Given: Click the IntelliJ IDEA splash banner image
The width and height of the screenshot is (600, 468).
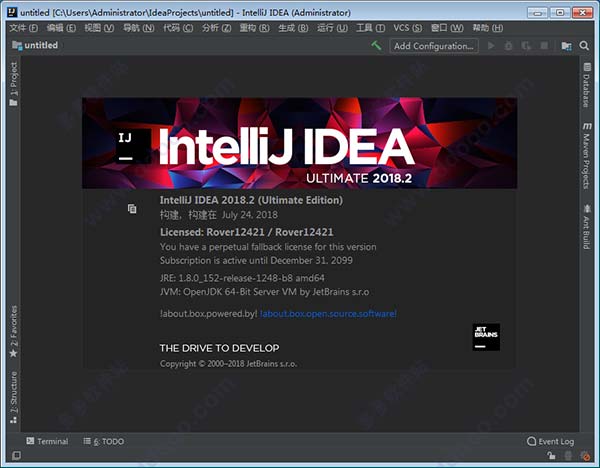Looking at the screenshot, I should click(299, 143).
